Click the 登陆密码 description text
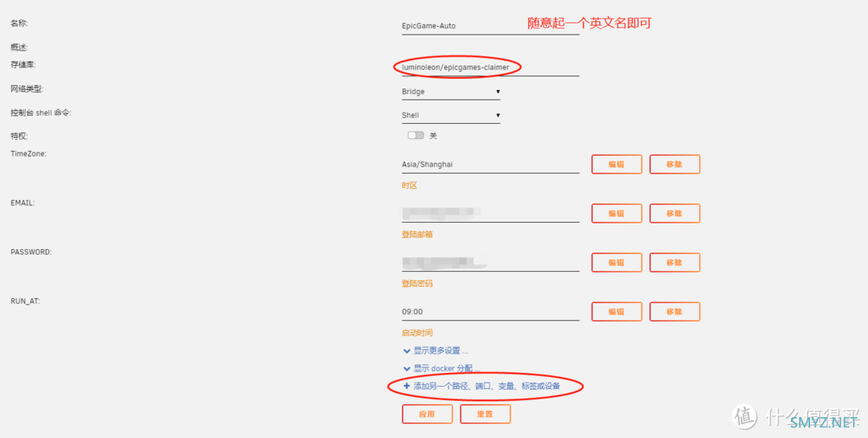The height and width of the screenshot is (438, 868). [x=417, y=284]
